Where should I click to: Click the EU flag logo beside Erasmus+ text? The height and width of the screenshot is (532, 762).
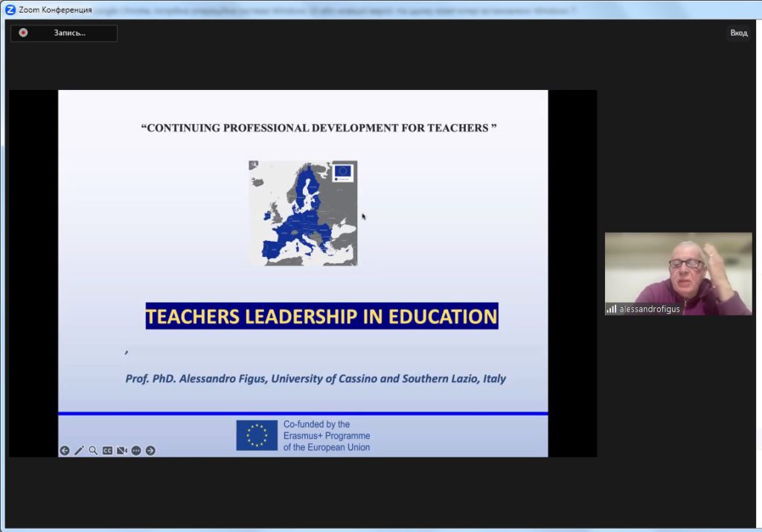(x=257, y=435)
